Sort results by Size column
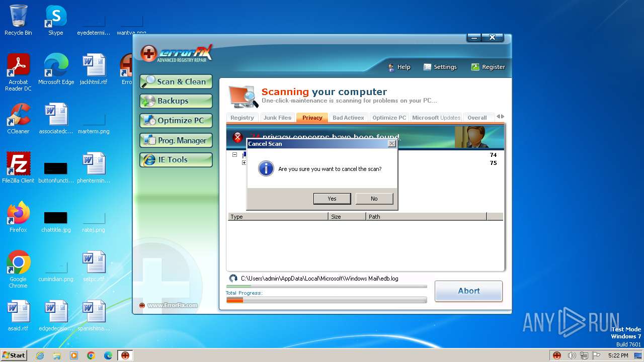The image size is (644, 362). (x=347, y=217)
